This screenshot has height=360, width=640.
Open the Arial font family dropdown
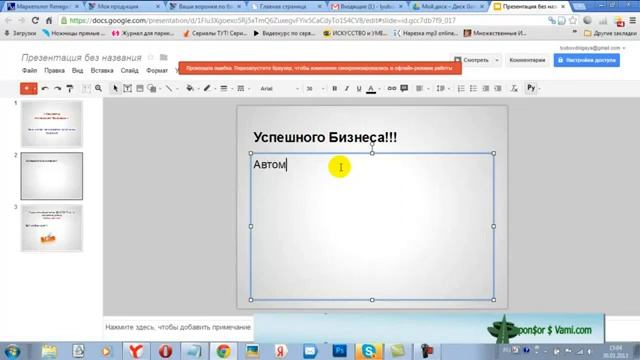(279, 89)
